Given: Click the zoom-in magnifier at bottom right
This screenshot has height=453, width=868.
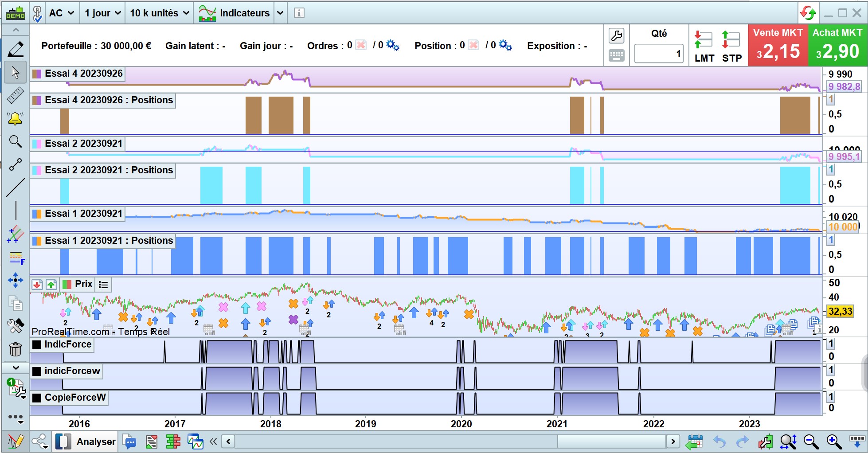Looking at the screenshot, I should [833, 441].
